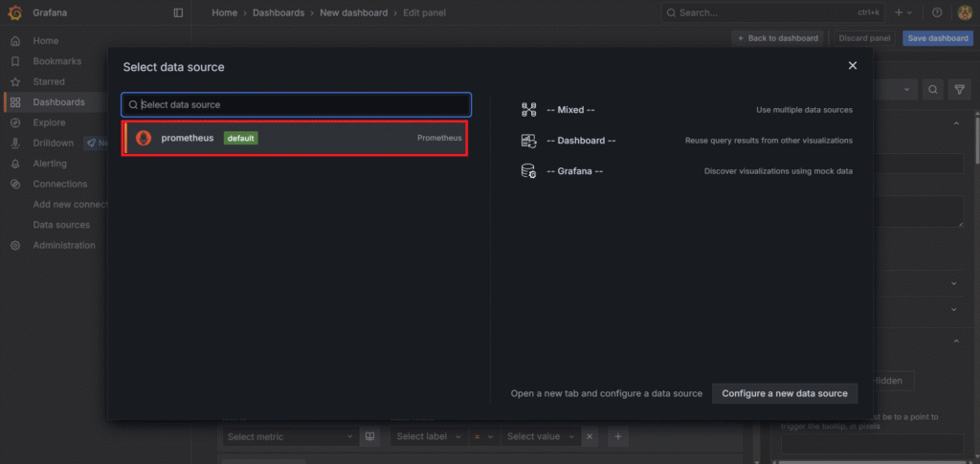Click the Connections icon in sidebar
The width and height of the screenshot is (980, 464).
pos(15,184)
